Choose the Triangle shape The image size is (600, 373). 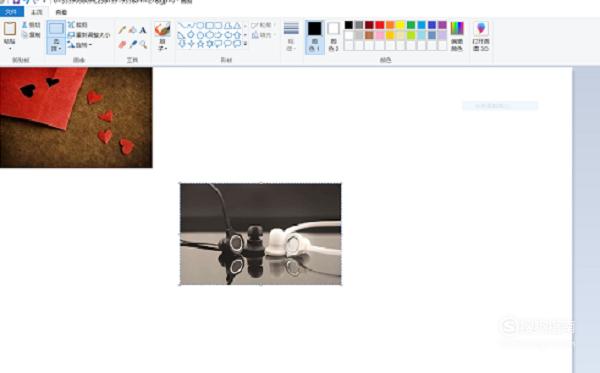[237, 26]
